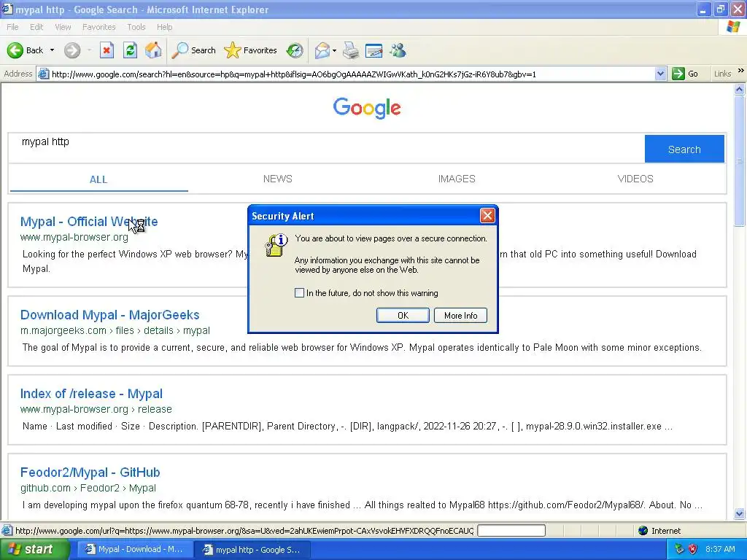Close the Security Alert dialog

click(487, 216)
